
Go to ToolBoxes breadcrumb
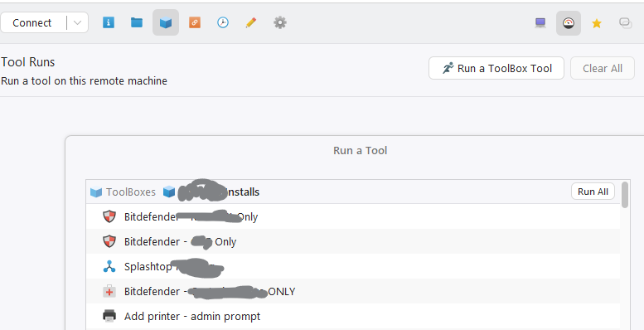coord(131,192)
